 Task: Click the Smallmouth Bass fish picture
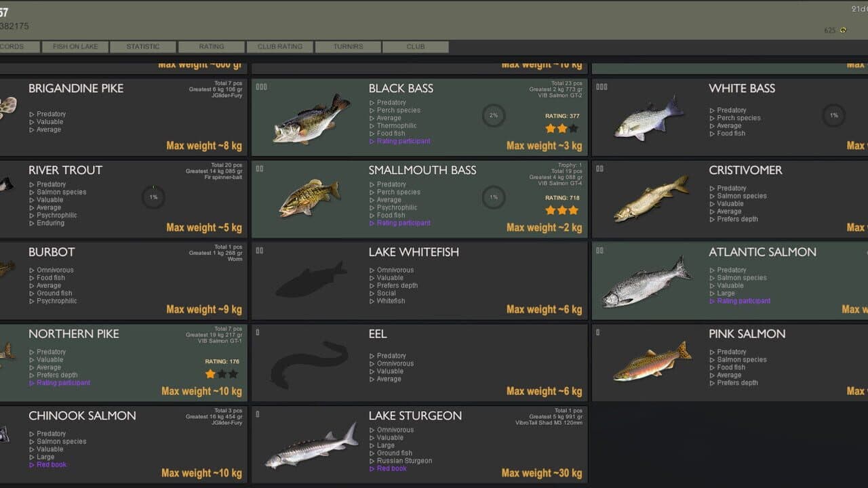(310, 198)
